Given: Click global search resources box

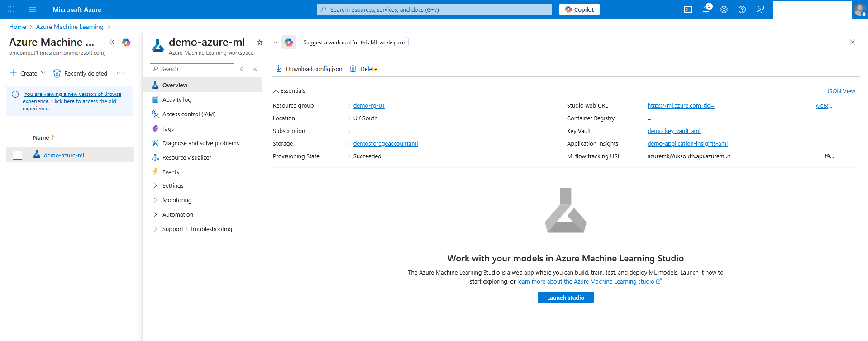Looking at the screenshot, I should coord(434,9).
